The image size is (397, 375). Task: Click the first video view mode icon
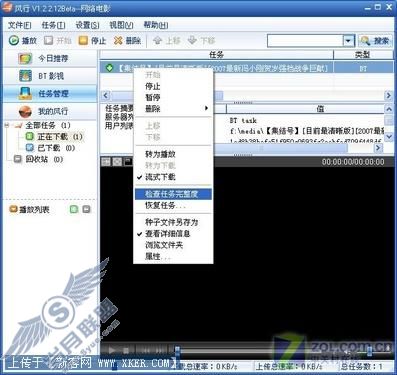(106, 162)
